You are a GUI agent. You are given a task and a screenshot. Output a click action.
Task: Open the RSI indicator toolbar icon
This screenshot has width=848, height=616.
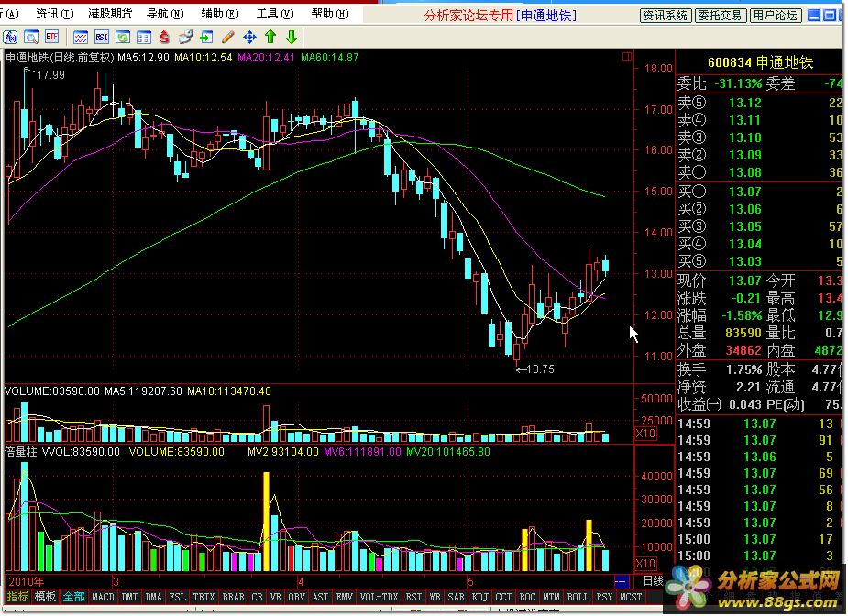coord(102,37)
